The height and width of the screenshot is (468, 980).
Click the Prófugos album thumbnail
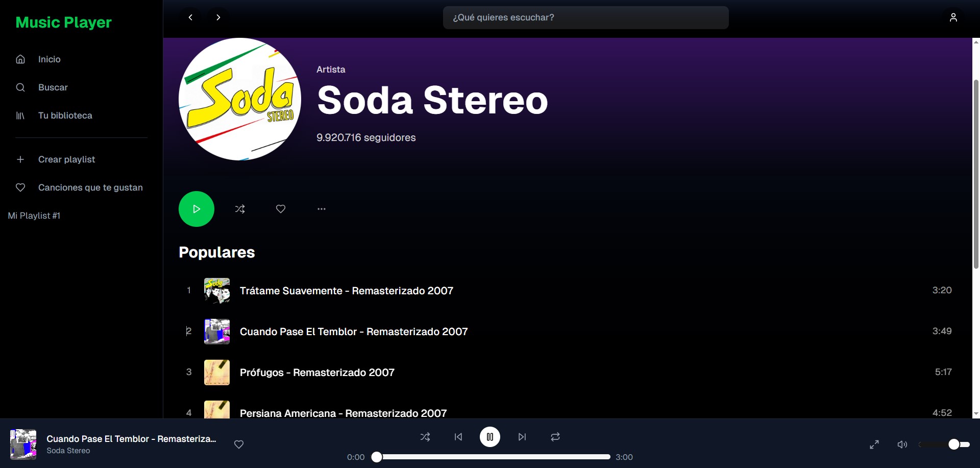[x=217, y=372]
